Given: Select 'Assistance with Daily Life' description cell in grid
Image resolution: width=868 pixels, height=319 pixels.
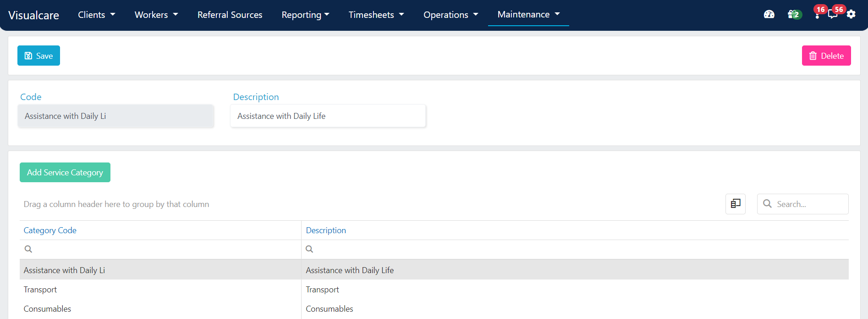Looking at the screenshot, I should tap(575, 270).
